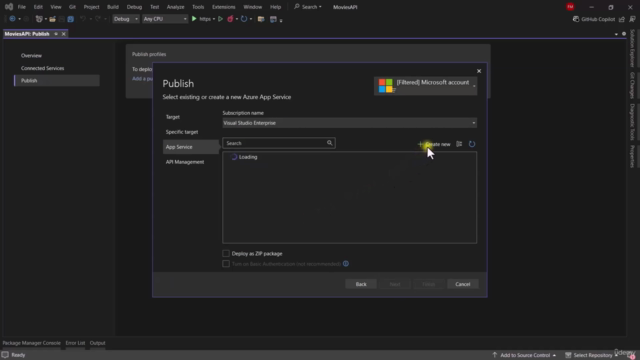Click the group/view options icon beside Create new
Viewport: 640px width, 360px height.
(x=459, y=144)
